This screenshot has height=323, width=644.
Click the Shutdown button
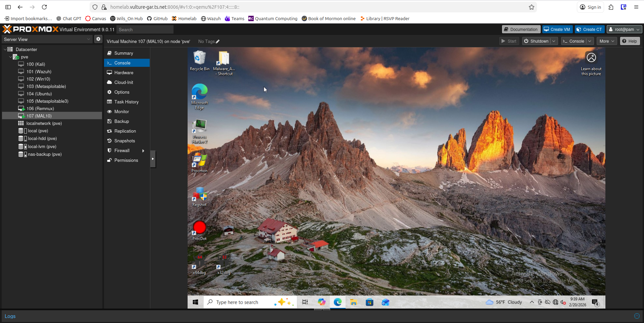click(536, 41)
